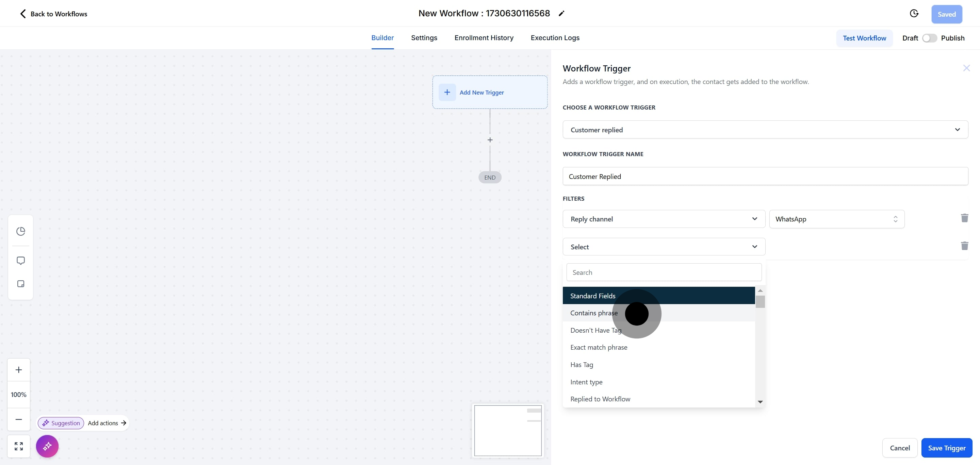Expand the Customer replied trigger dropdown

click(x=765, y=130)
